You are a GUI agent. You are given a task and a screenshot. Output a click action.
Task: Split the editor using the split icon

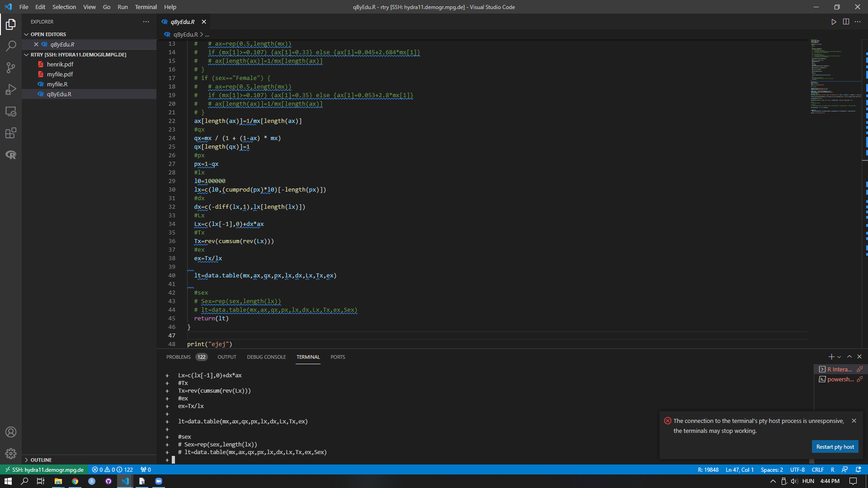point(846,21)
